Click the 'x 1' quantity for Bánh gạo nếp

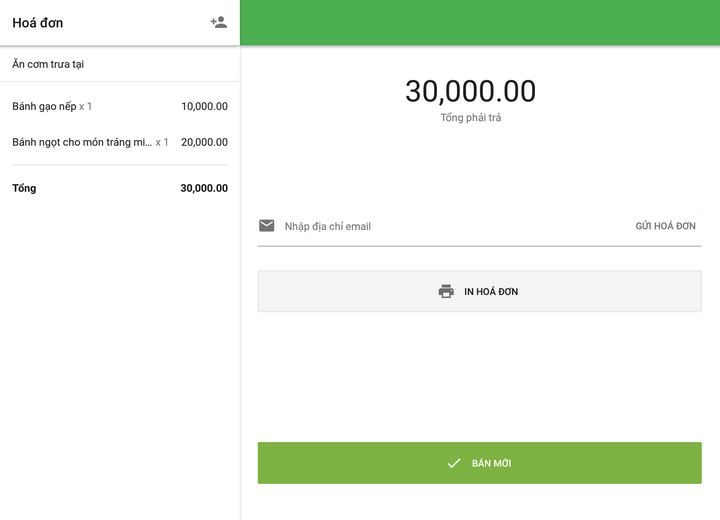(x=86, y=106)
